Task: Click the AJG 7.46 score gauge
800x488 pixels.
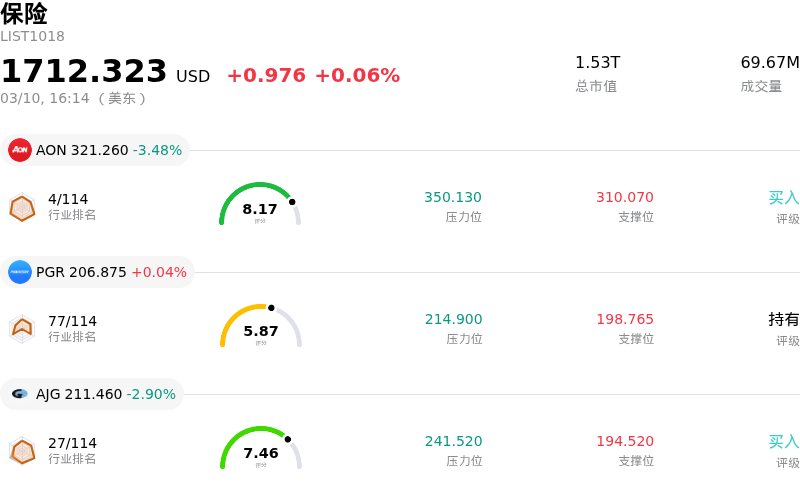Action: (x=260, y=450)
